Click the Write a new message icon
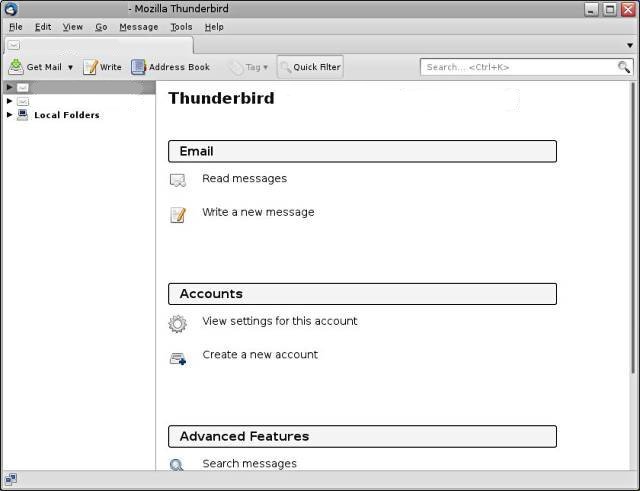This screenshot has height=491, width=640. (x=178, y=215)
